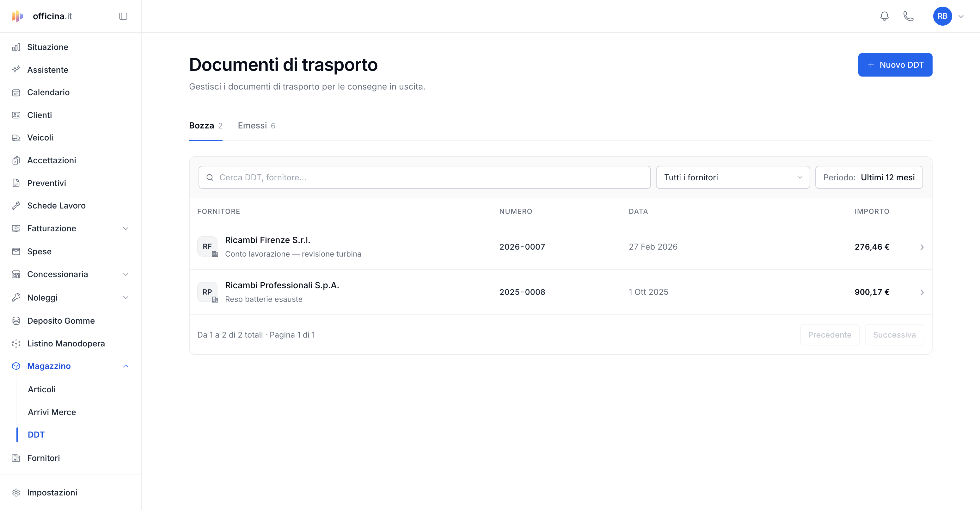The width and height of the screenshot is (980, 510).
Task: Open the RB user avatar menu
Action: [x=942, y=16]
